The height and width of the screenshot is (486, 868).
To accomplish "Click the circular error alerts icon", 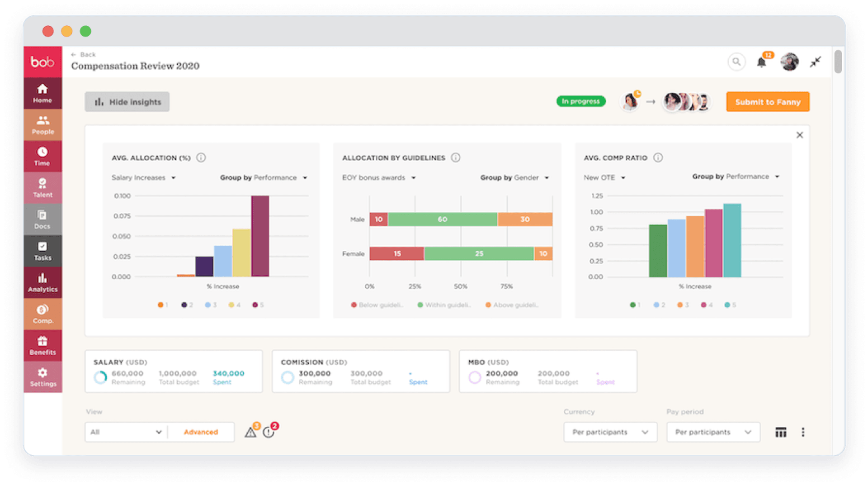I will [x=269, y=432].
